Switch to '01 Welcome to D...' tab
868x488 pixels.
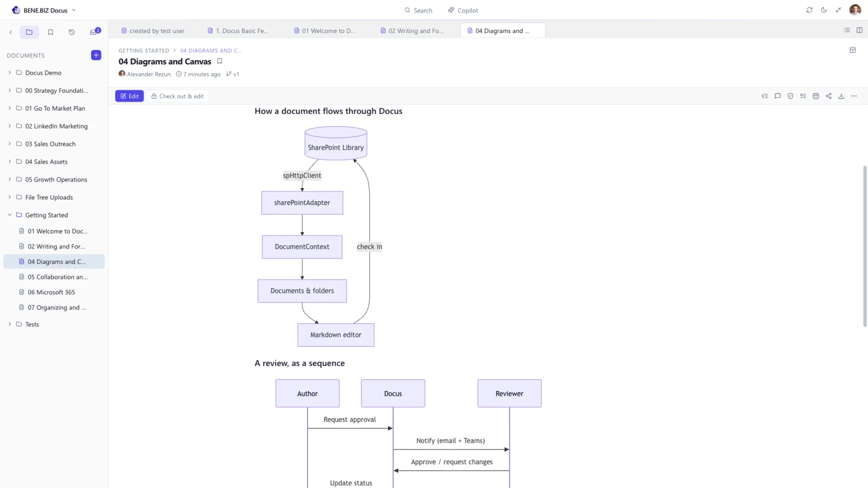pos(324,31)
